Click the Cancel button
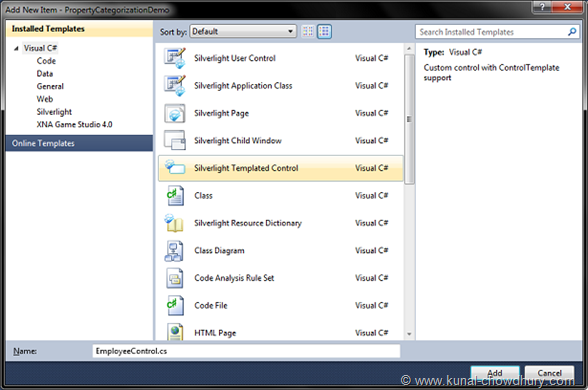This screenshot has width=588, height=390. [x=549, y=373]
